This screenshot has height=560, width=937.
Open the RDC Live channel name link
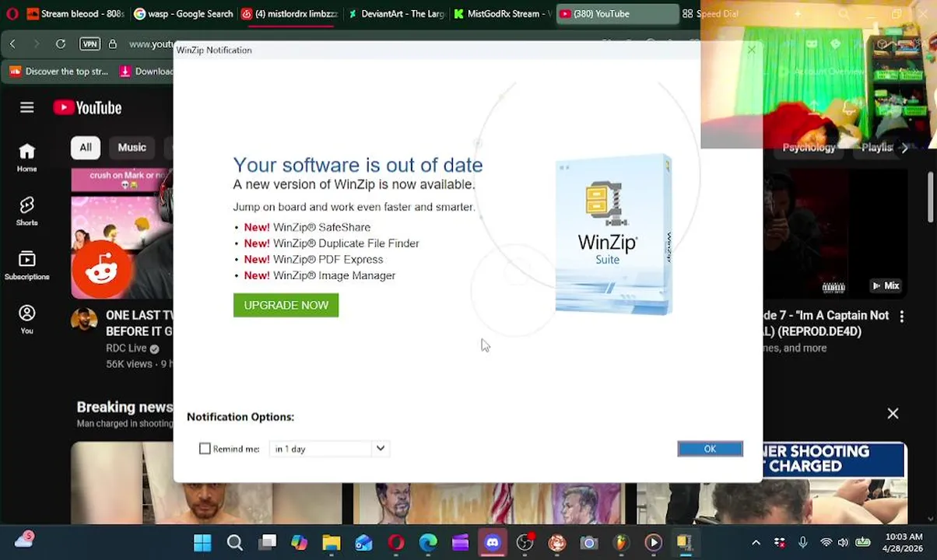click(126, 348)
